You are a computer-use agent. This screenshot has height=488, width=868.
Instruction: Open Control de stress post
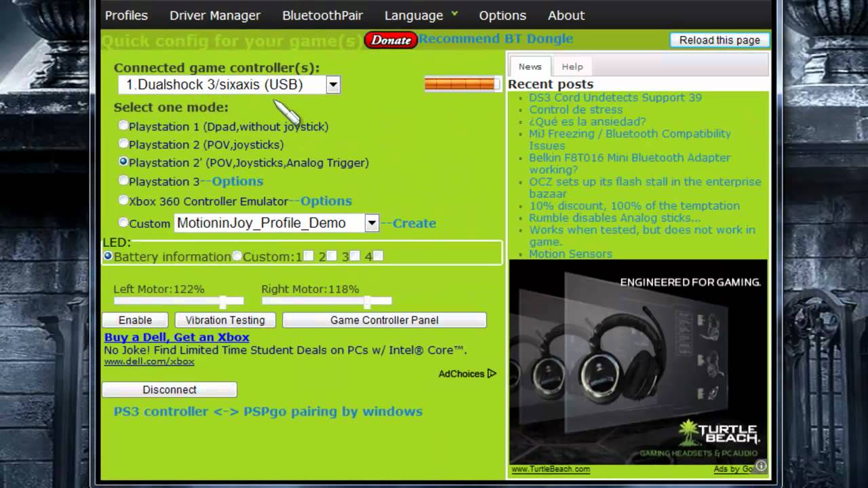576,110
